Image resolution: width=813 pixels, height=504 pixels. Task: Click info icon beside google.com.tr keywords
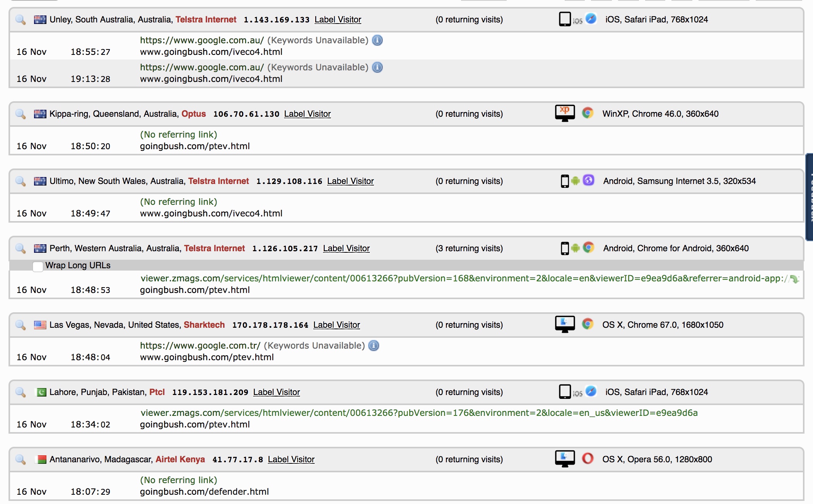374,346
